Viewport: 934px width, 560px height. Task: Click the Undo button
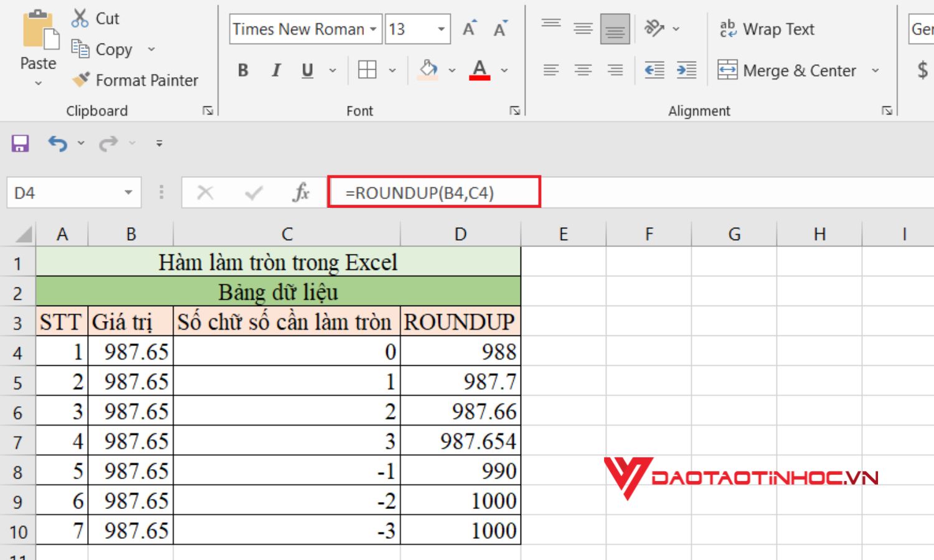(x=59, y=143)
